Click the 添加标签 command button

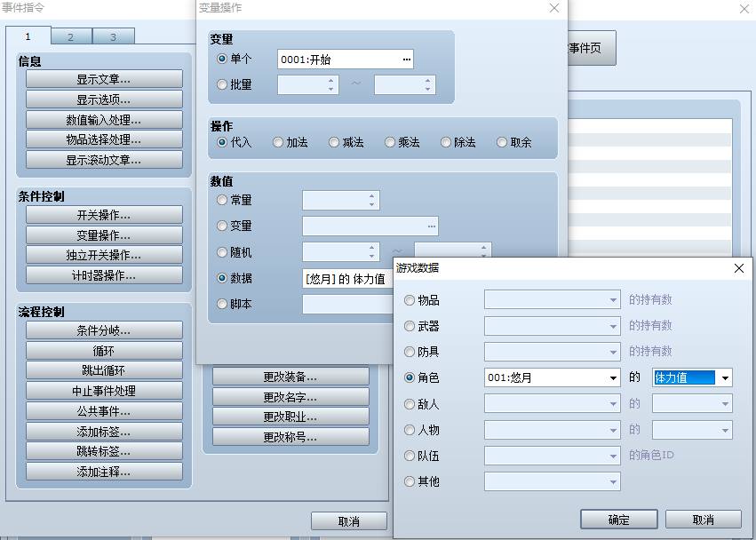coord(104,431)
